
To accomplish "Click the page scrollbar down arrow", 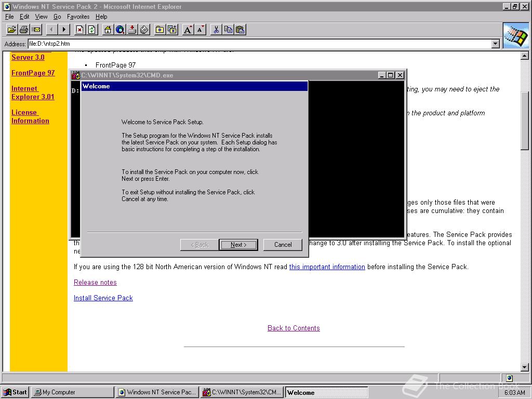I will [x=525, y=367].
